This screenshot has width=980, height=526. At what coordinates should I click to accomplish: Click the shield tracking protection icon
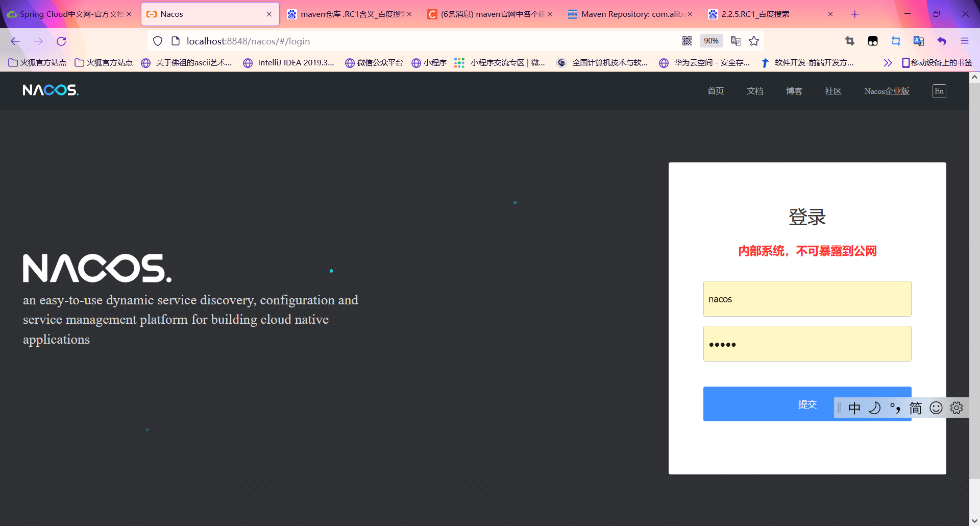[x=158, y=41]
